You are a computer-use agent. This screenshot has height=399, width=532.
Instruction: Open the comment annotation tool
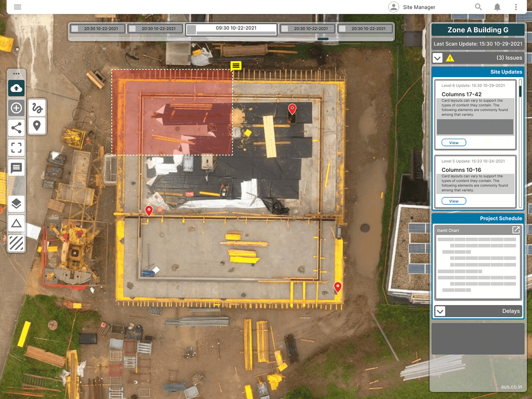(x=16, y=168)
